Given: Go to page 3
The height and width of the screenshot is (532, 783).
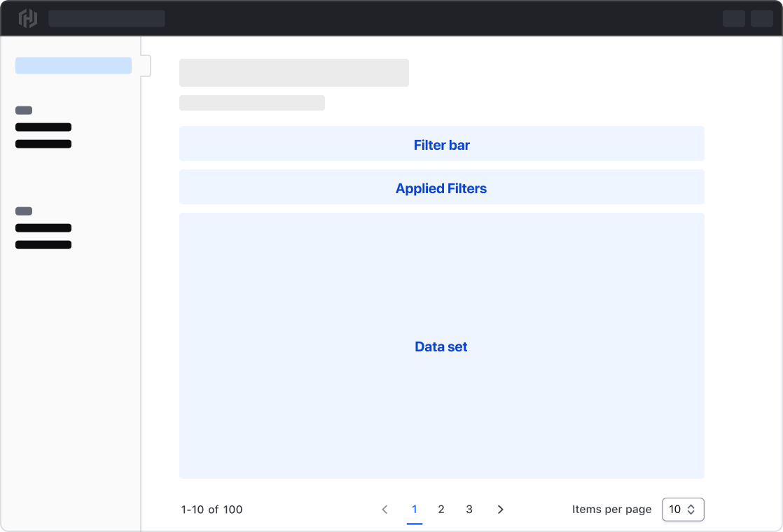Looking at the screenshot, I should (x=469, y=510).
